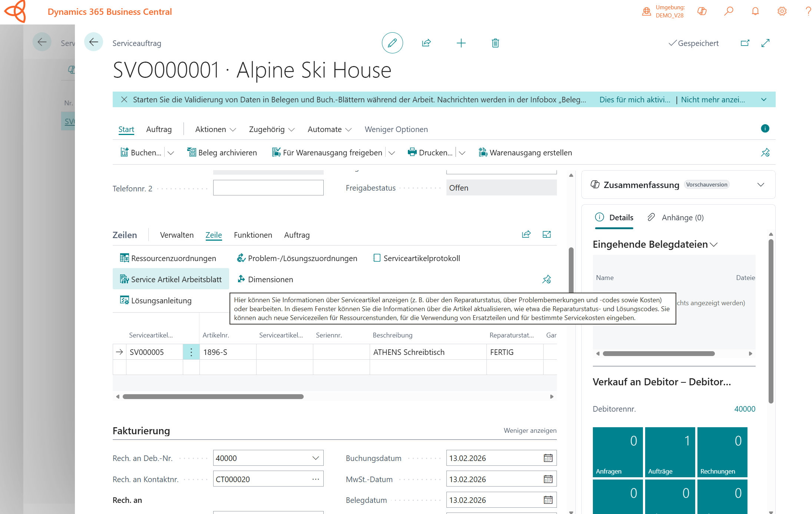Switch to Anhänge (0) tab

point(676,217)
